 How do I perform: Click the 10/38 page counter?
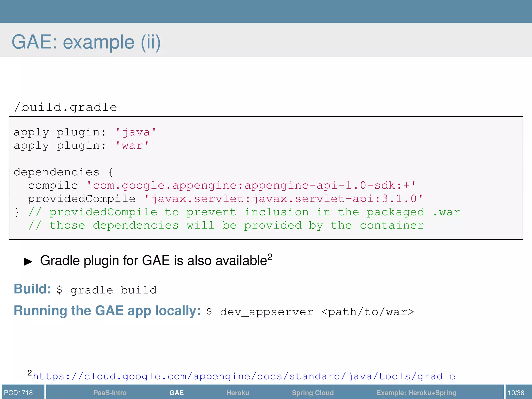(516, 393)
